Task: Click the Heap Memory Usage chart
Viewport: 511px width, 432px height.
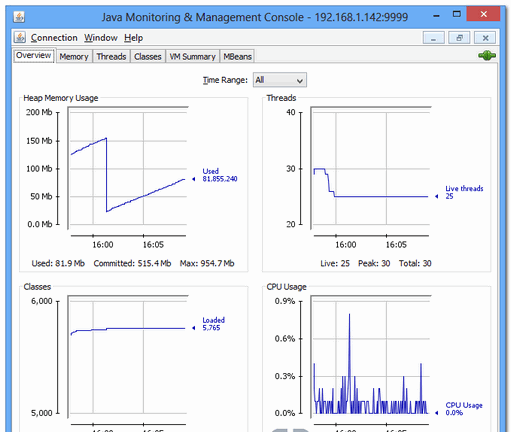Action: [128, 168]
